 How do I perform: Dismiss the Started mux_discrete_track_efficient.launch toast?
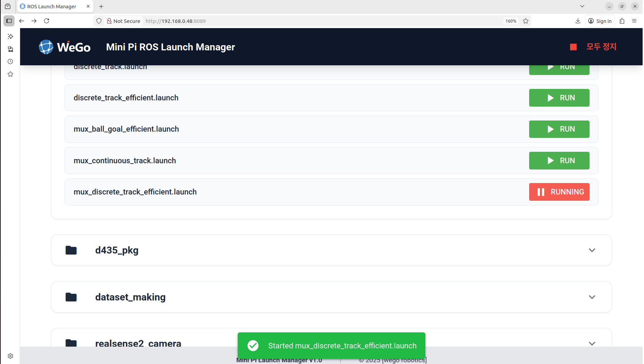tap(331, 346)
